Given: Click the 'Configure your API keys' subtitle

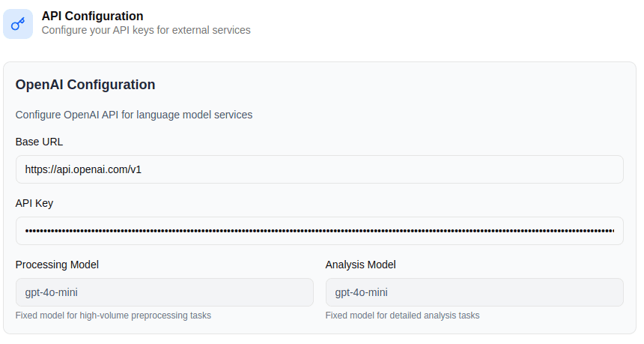Looking at the screenshot, I should click(146, 31).
